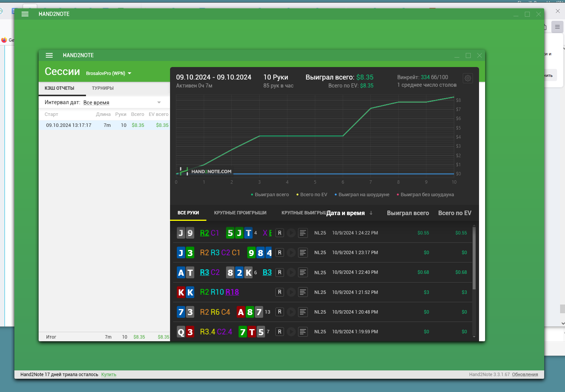This screenshot has width=565, height=392.
Task: Open hand history text for Q3 hand
Action: tap(303, 332)
